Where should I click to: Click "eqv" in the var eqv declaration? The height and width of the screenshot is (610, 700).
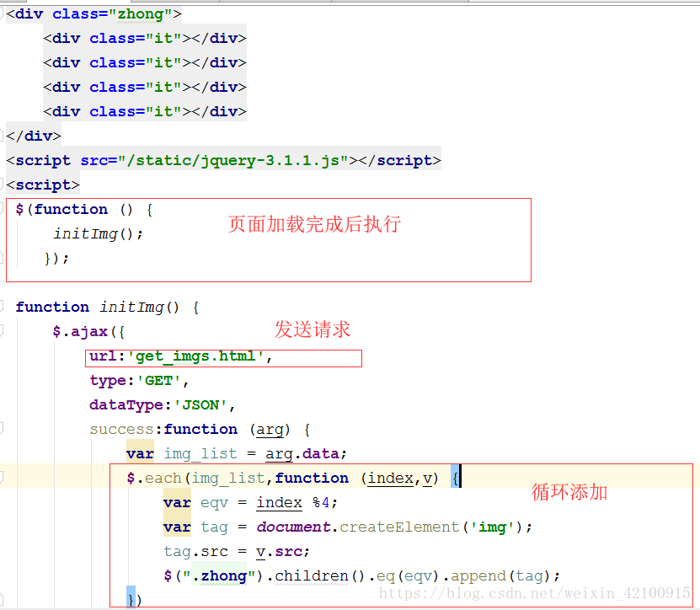click(x=214, y=503)
